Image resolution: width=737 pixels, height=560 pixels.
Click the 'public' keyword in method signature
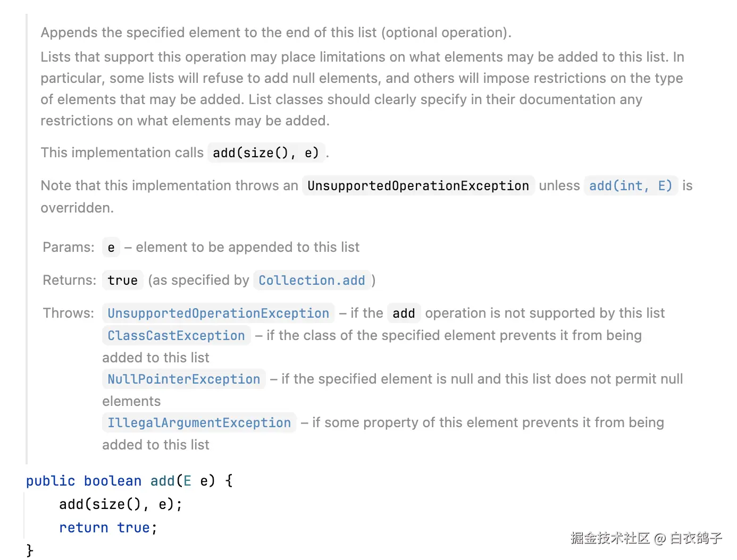[x=51, y=481]
